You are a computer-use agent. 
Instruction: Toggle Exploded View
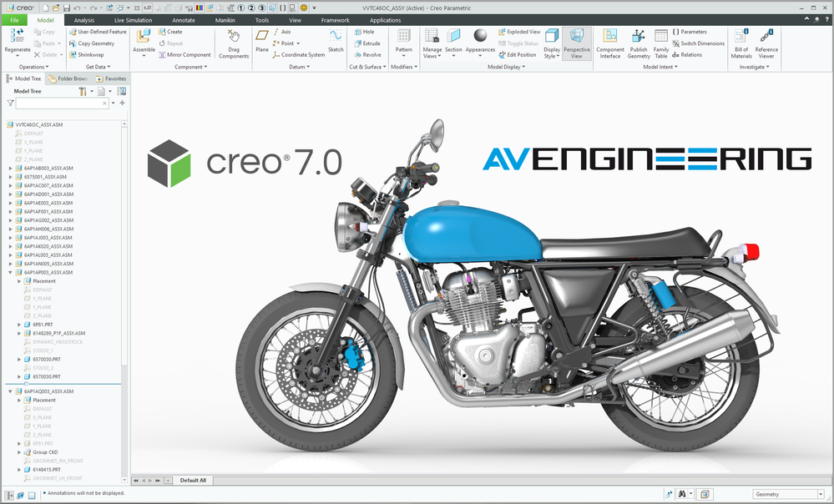(519, 32)
